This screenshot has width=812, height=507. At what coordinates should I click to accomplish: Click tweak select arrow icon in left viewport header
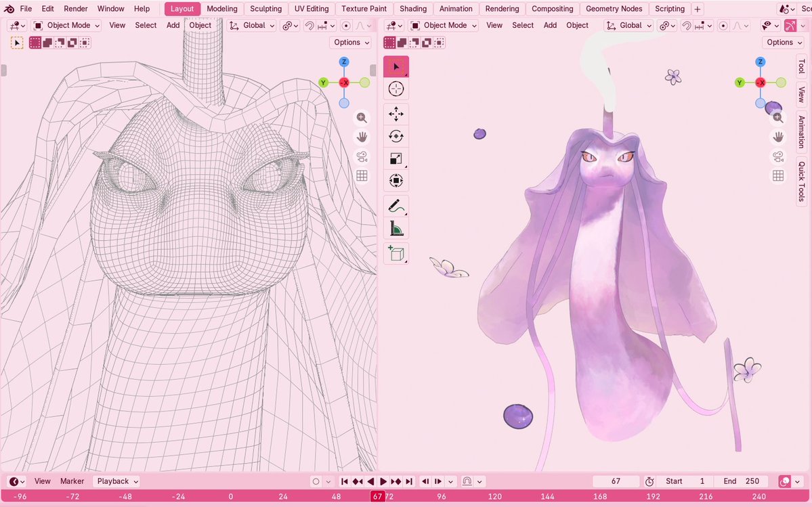(x=16, y=43)
